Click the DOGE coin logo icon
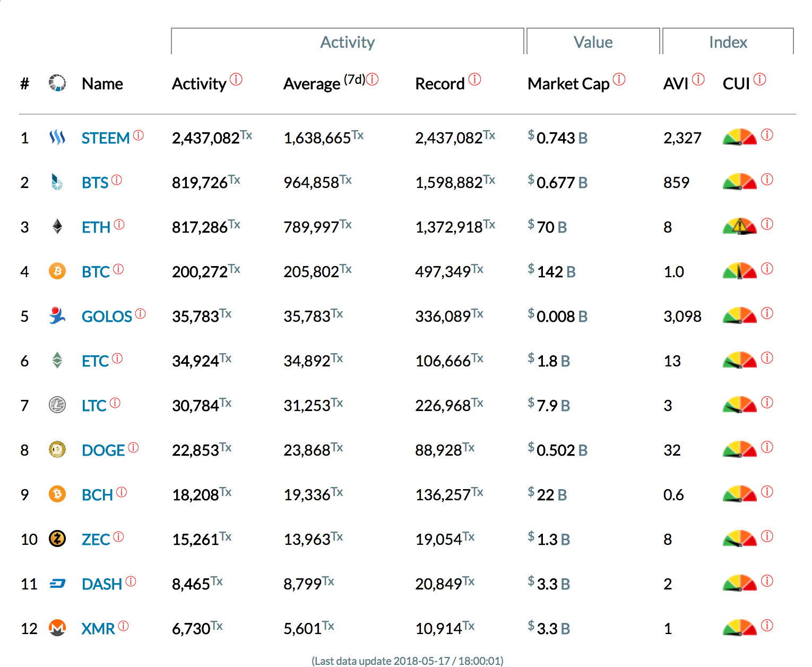 coord(57,450)
